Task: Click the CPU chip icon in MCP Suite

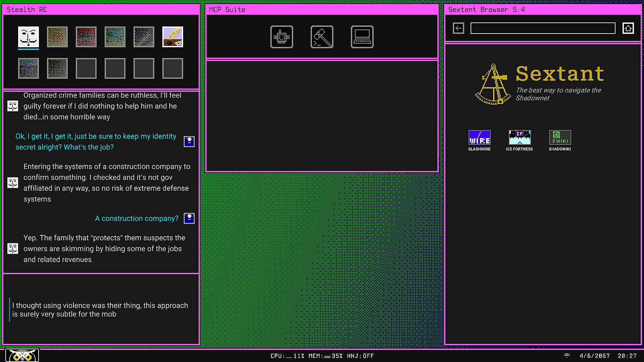Action: click(x=282, y=37)
